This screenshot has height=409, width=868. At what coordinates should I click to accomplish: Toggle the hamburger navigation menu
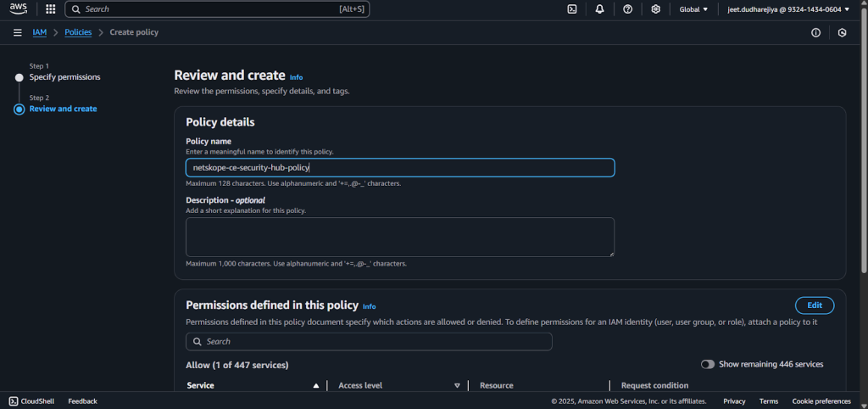click(18, 32)
